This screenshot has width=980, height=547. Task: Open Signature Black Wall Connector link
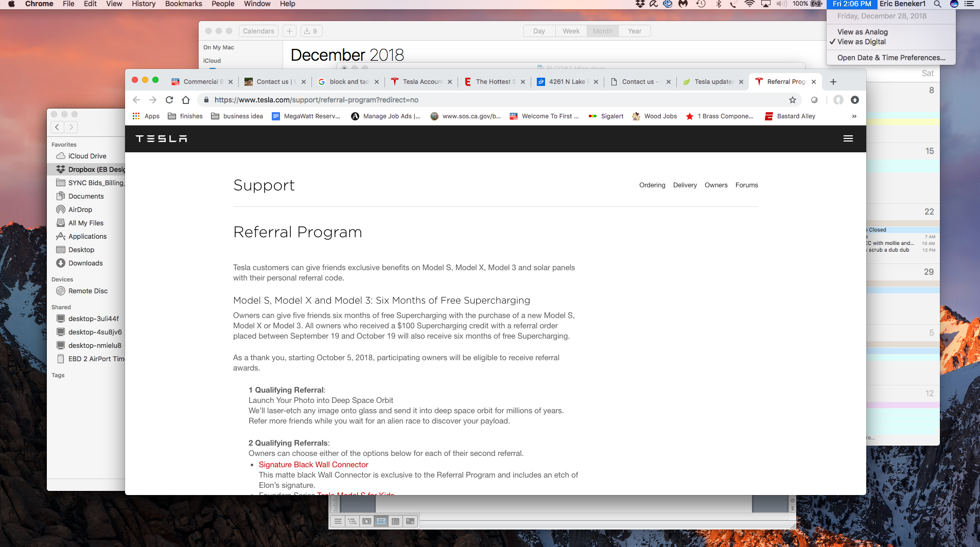(x=313, y=465)
